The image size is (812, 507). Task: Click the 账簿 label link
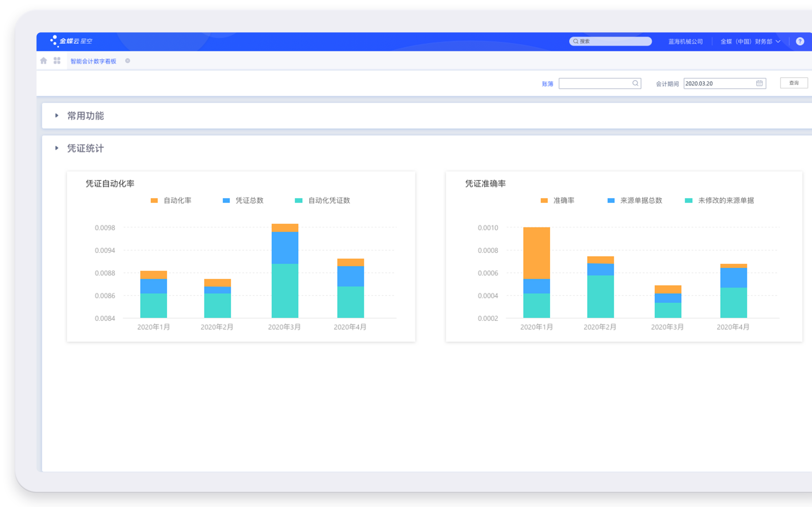pos(547,84)
